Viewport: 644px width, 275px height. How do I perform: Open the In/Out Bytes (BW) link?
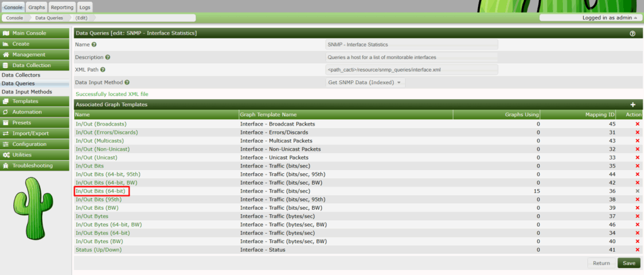click(x=99, y=241)
